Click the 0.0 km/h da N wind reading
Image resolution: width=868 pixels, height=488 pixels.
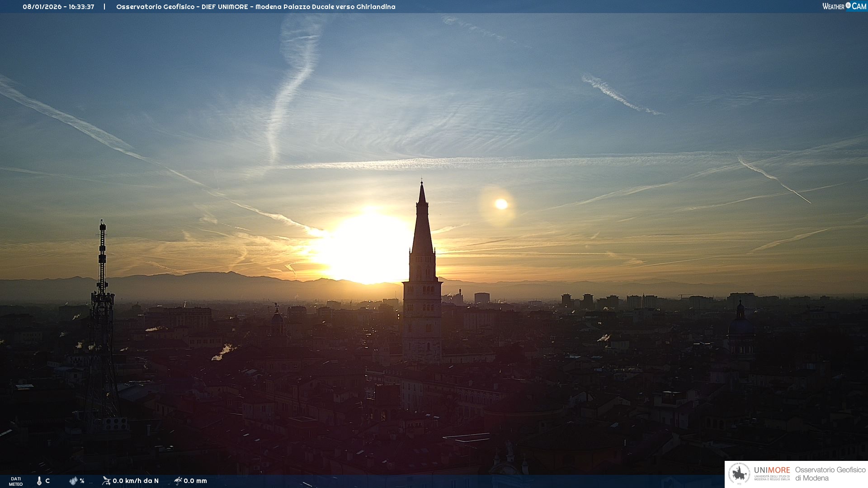coord(136,481)
